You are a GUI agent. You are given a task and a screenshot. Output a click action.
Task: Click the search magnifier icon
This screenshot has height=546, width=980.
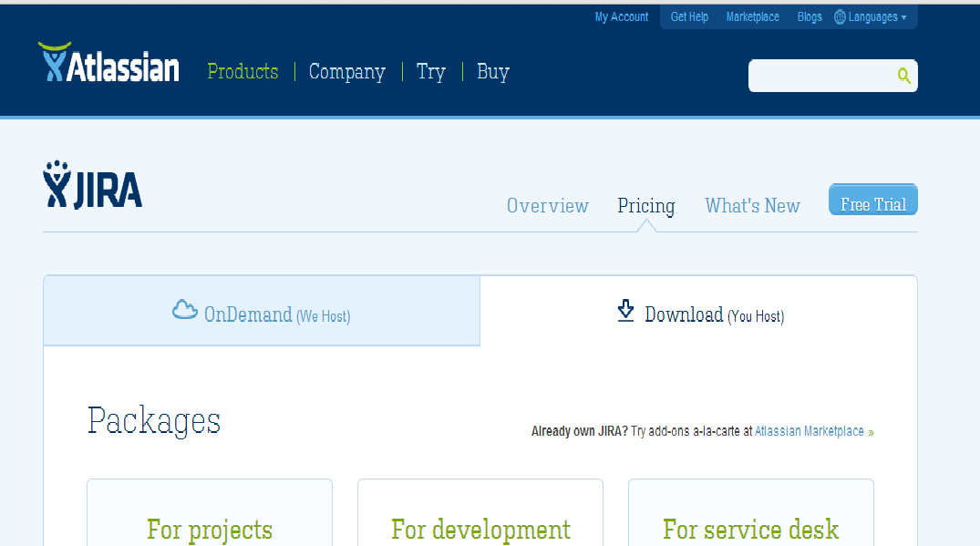903,76
